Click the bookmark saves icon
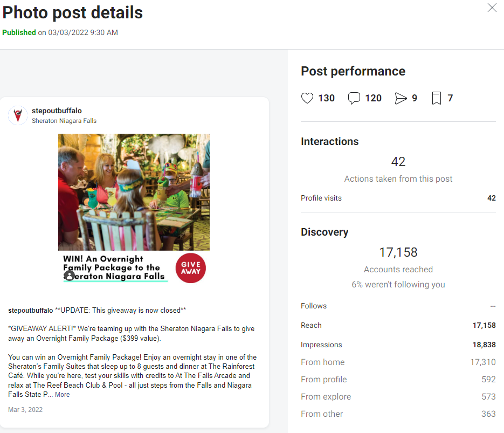This screenshot has width=504, height=433. point(436,98)
